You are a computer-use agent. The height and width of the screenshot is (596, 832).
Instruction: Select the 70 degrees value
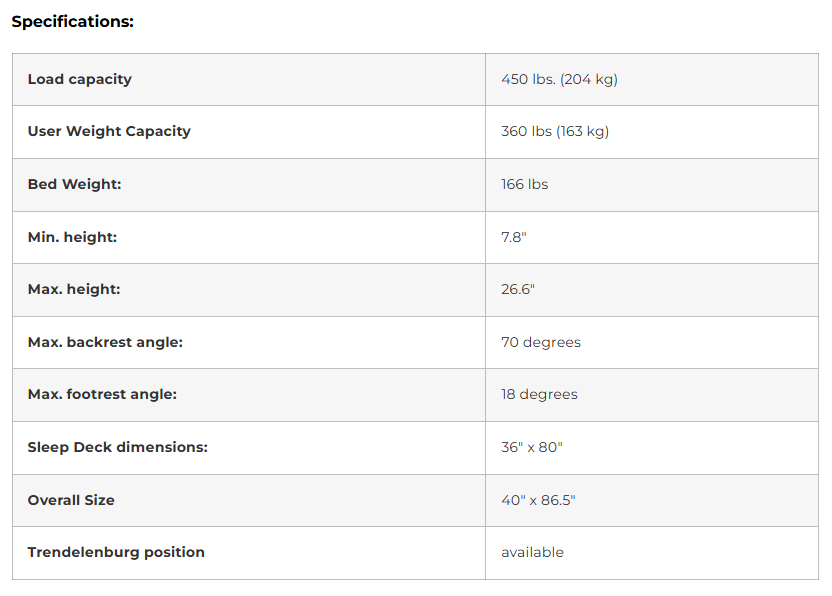(540, 342)
